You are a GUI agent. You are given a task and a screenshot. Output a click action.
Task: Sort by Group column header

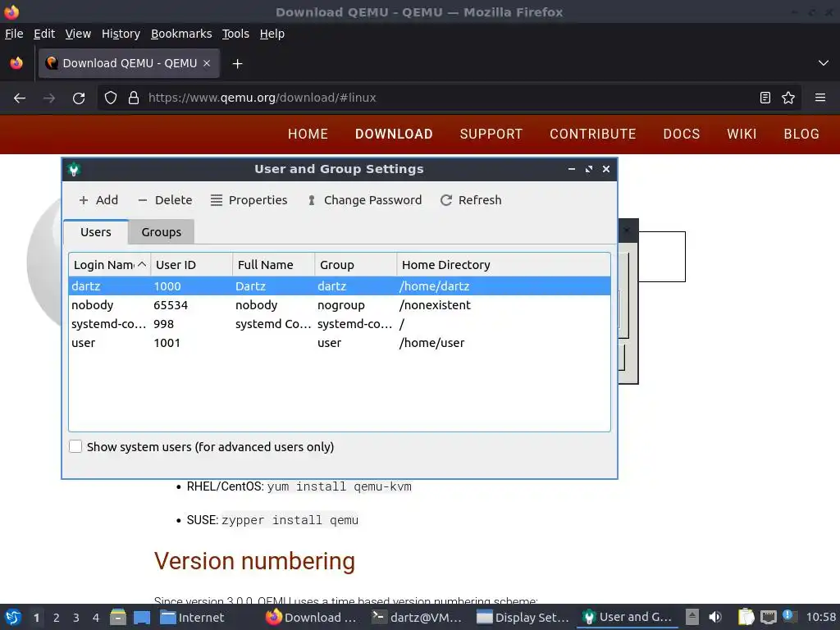[355, 265]
